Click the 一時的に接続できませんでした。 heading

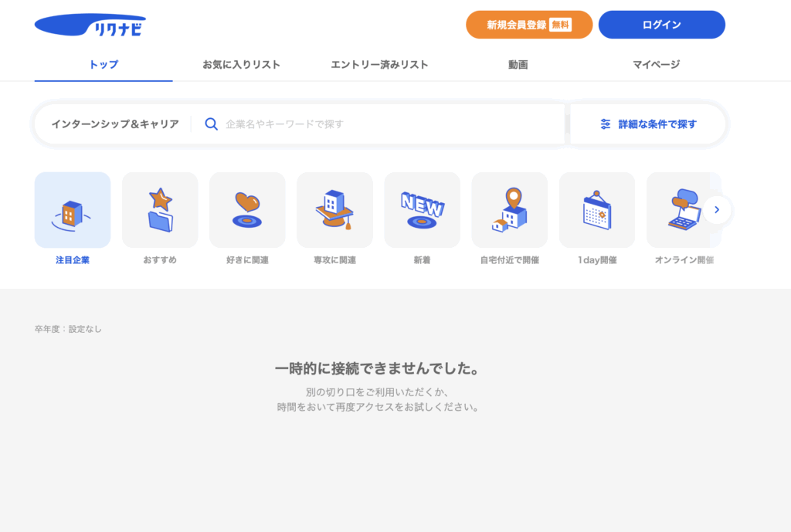click(377, 368)
